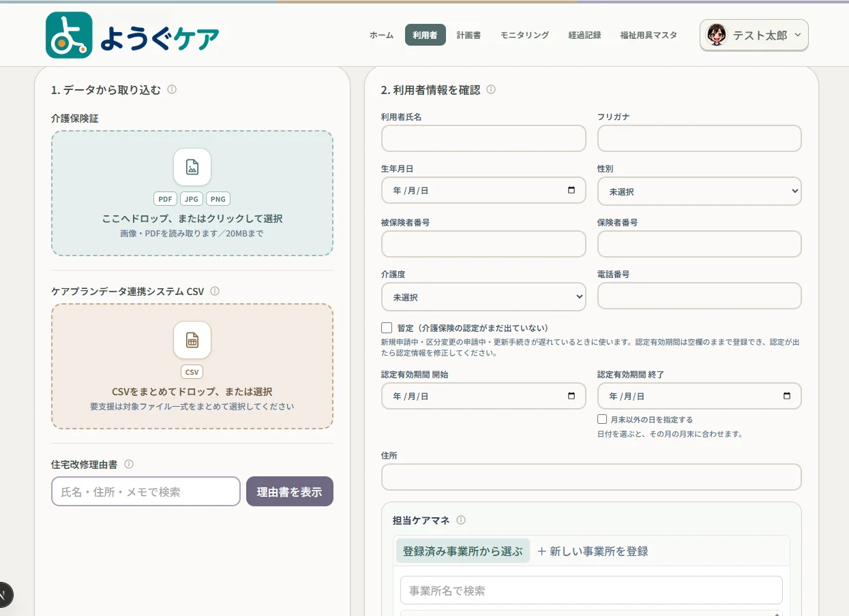Click the 認定有効期間 終了 date field

(700, 396)
